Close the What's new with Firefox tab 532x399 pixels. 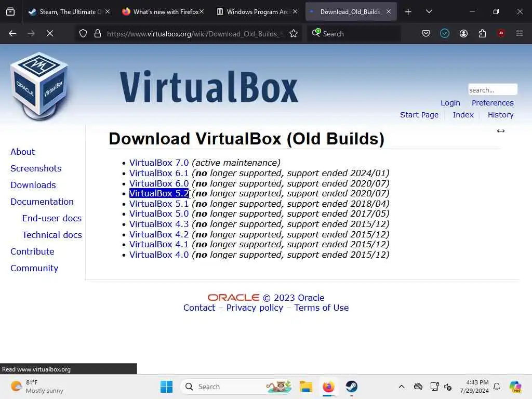[x=202, y=11]
